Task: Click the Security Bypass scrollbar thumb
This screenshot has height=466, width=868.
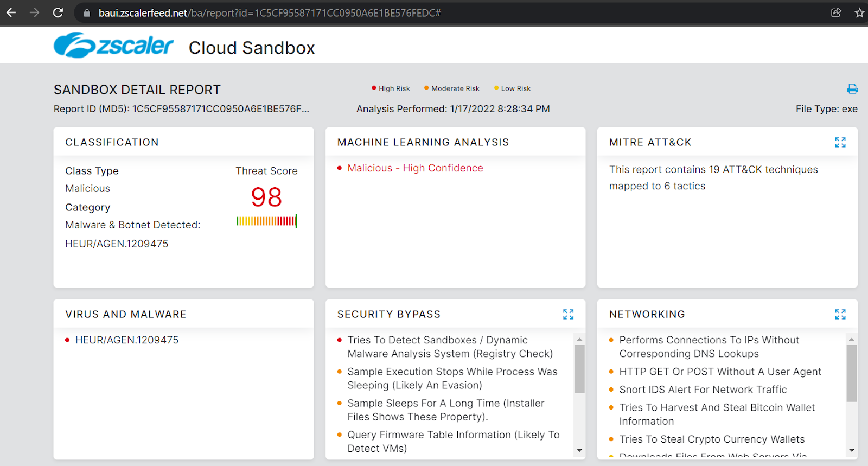Action: (579, 369)
